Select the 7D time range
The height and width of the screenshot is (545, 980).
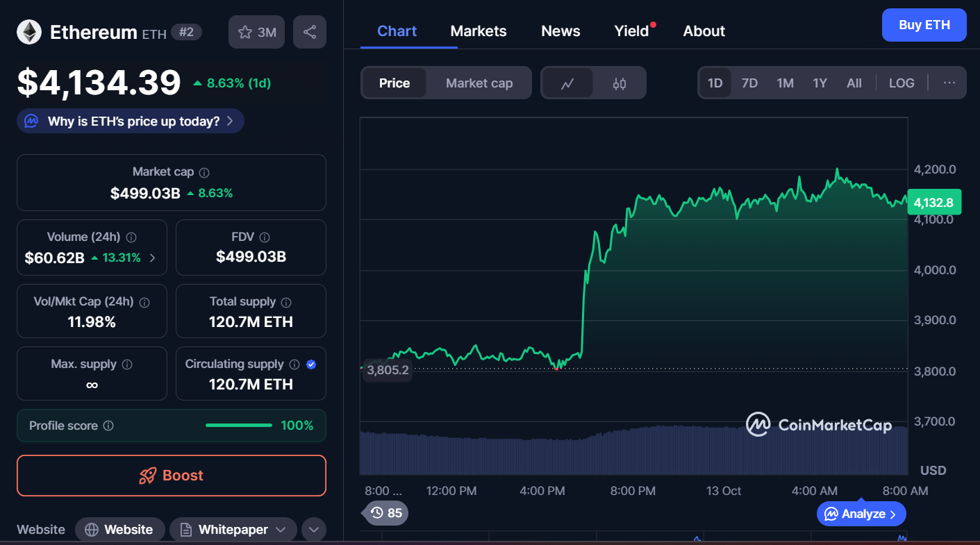(x=749, y=83)
